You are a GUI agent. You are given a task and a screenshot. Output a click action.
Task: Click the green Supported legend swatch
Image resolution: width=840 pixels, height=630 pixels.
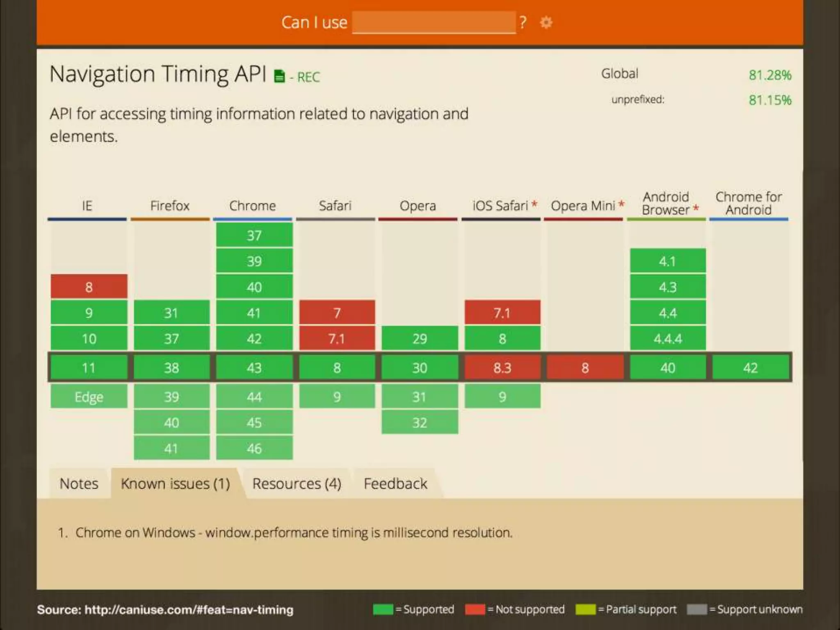point(383,609)
